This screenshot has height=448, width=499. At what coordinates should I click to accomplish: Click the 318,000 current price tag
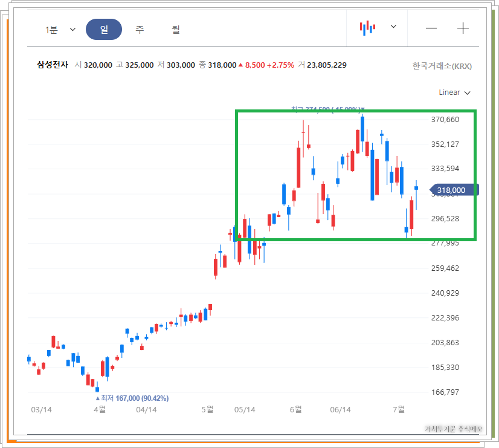pyautogui.click(x=454, y=190)
